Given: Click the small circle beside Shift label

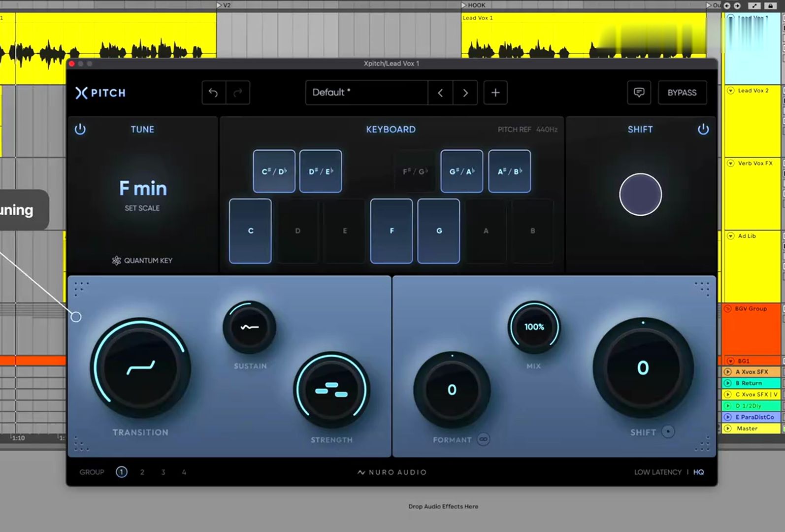Looking at the screenshot, I should pyautogui.click(x=668, y=432).
